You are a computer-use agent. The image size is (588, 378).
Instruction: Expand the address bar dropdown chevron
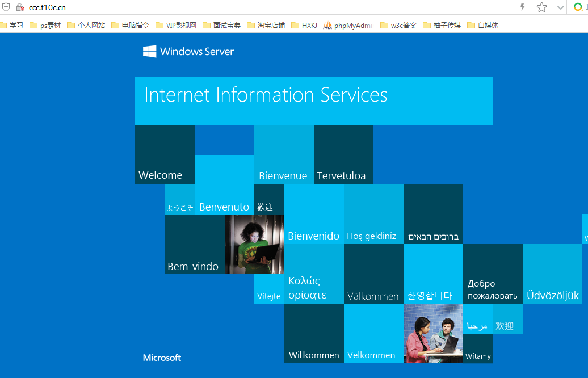(x=561, y=7)
